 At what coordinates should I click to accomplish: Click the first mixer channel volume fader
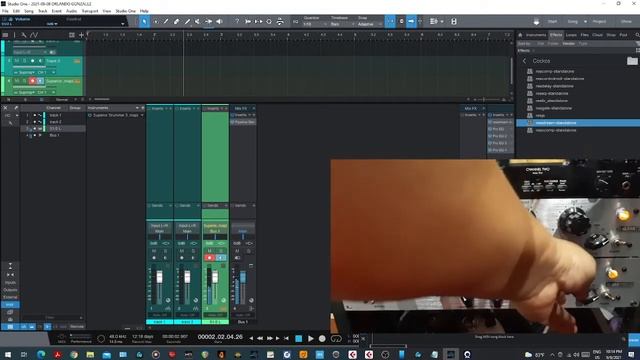159,278
